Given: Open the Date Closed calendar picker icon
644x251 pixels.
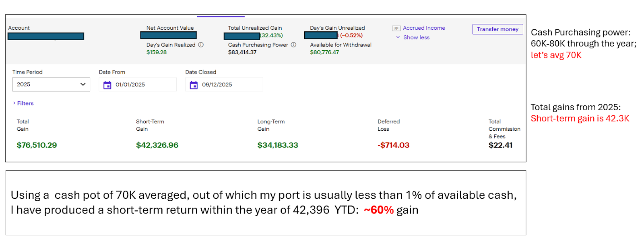Looking at the screenshot, I should coord(194,85).
